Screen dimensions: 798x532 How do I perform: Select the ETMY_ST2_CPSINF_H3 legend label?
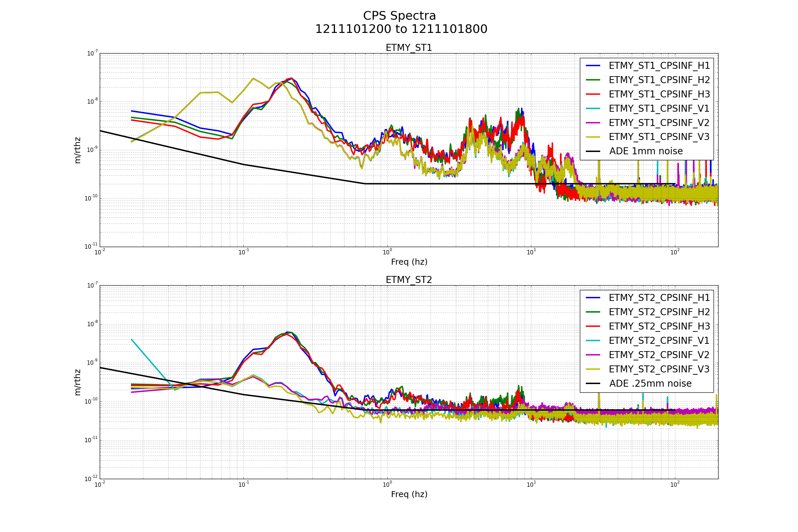pos(659,327)
